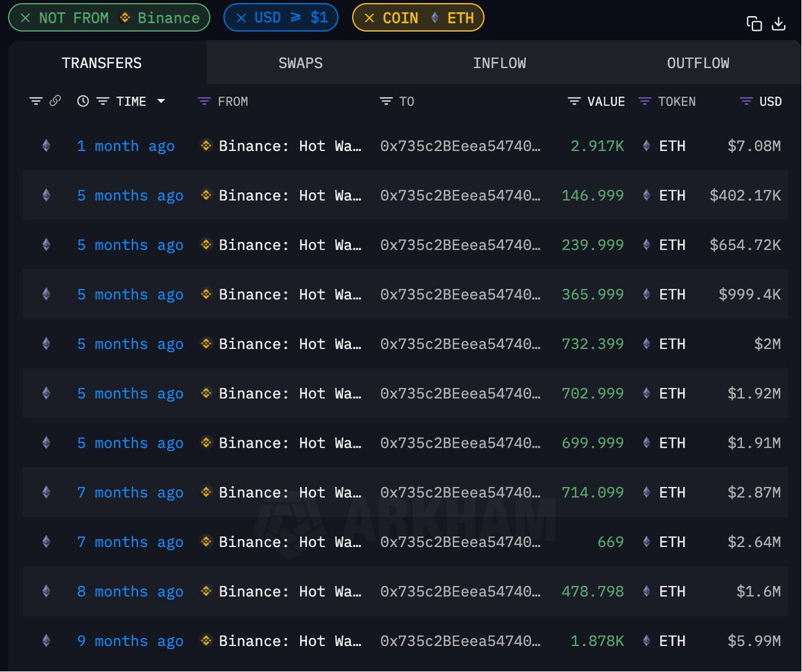Click Binance Hot Wallet sender in $1.91M row
Viewport: 802px width, 672px height.
pyautogui.click(x=291, y=442)
